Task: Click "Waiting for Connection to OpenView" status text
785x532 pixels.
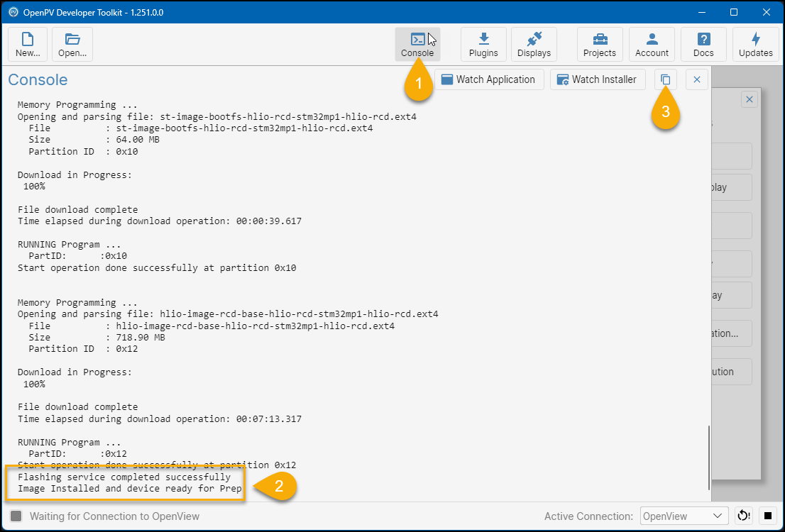Action: tap(115, 516)
